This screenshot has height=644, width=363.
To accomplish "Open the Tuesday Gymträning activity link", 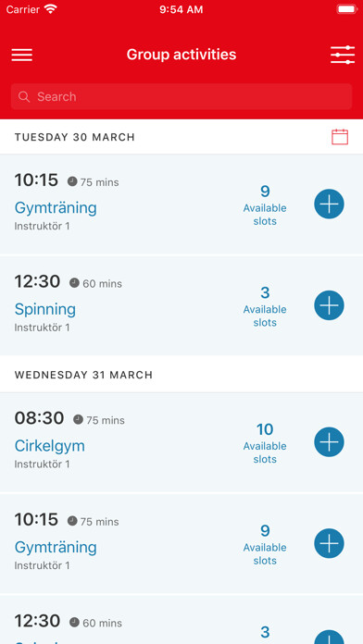I will [x=56, y=208].
